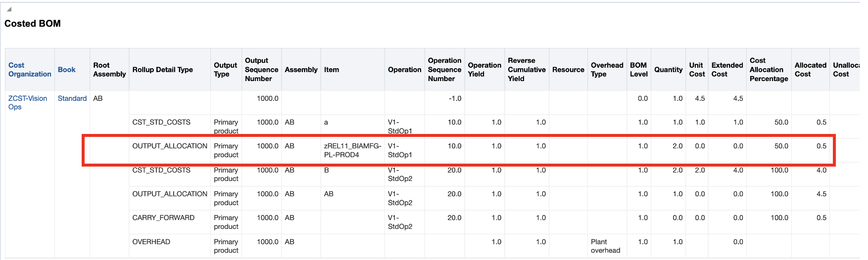Image resolution: width=868 pixels, height=260 pixels.
Task: Collapse the Costed BOM section triangle
Action: point(9,9)
